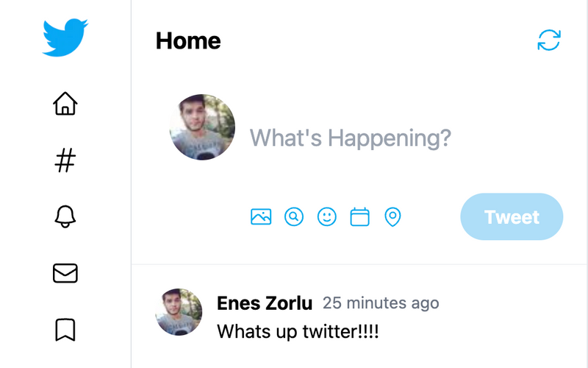Viewport: 588px width, 368px height.
Task: Schedule the tweet with calendar icon
Action: 359,216
